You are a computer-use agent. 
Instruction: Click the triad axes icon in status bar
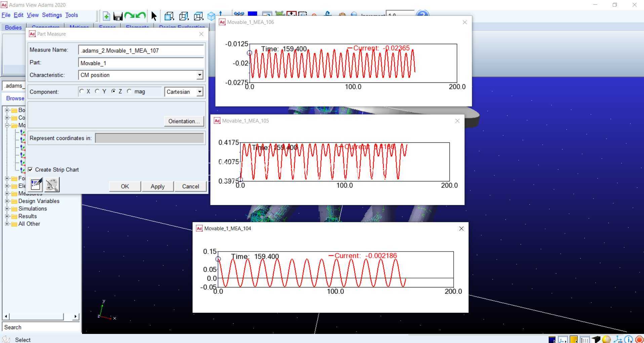(617, 339)
